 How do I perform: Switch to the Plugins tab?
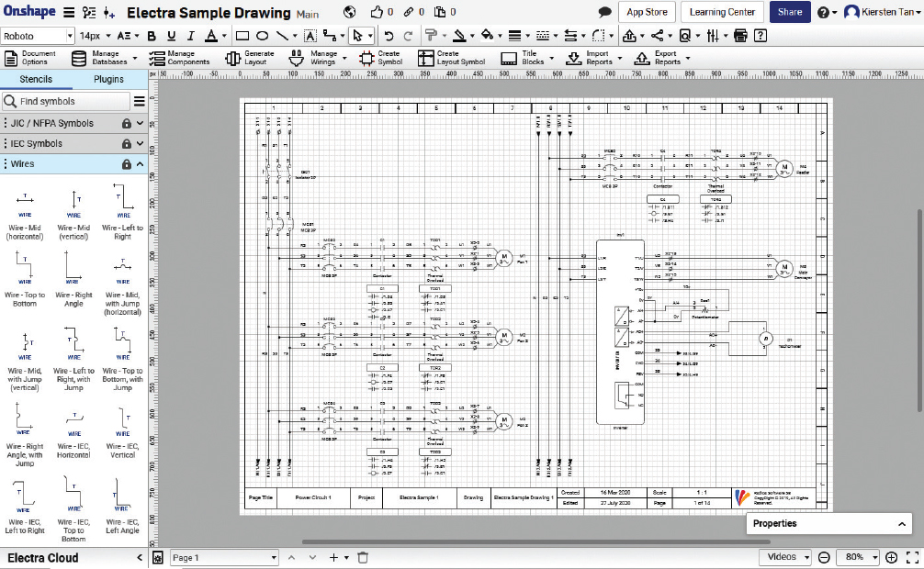click(108, 80)
